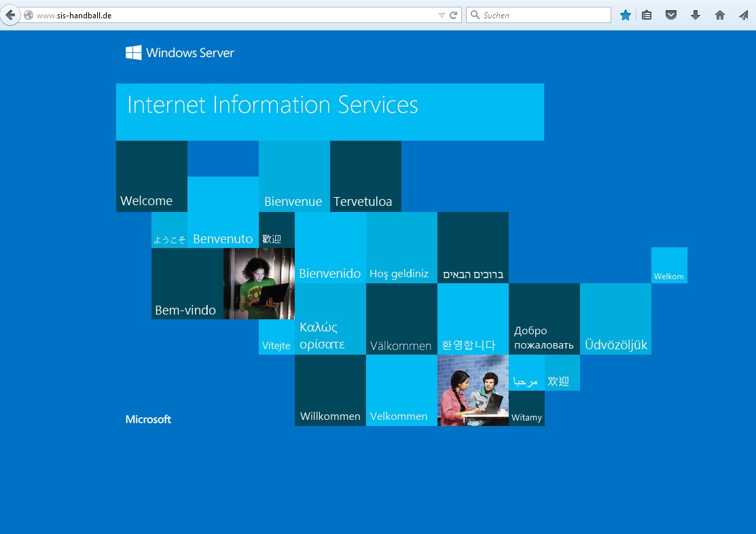Click the Pocket save icon
Viewport: 756px width, 534px height.
coord(670,15)
